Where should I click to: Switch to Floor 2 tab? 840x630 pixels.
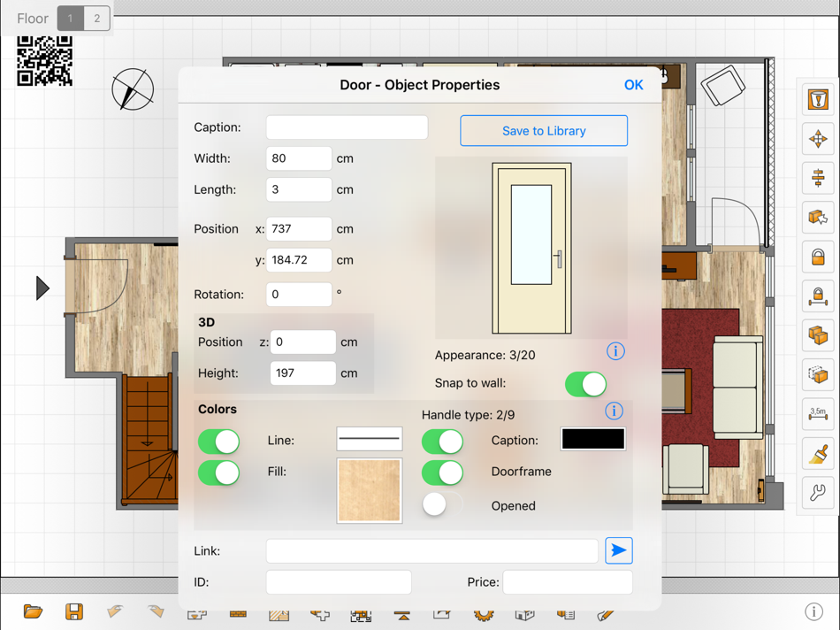click(97, 19)
